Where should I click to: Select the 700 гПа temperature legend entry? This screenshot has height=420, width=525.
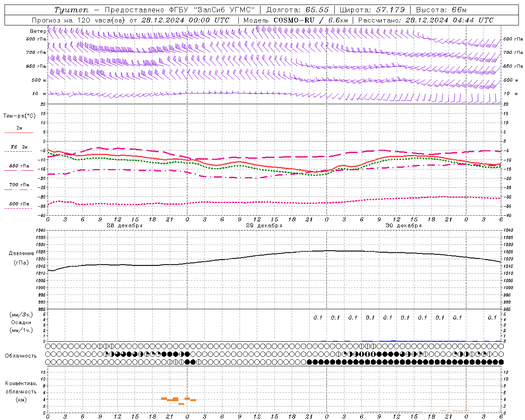[x=19, y=185]
